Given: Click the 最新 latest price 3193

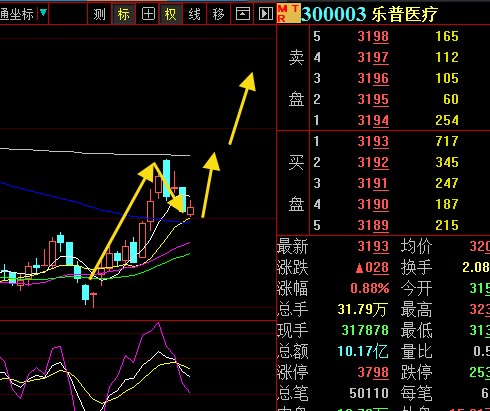Looking at the screenshot, I should tap(373, 246).
